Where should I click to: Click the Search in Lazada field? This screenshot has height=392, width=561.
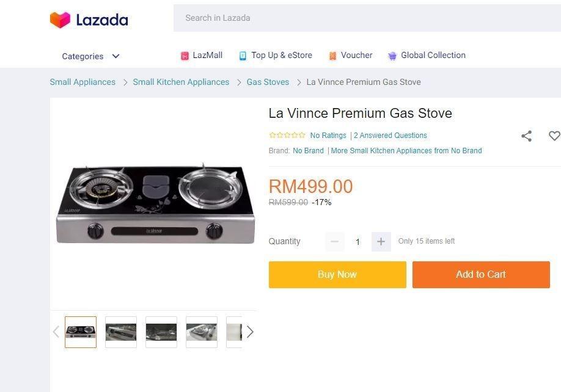(x=367, y=18)
